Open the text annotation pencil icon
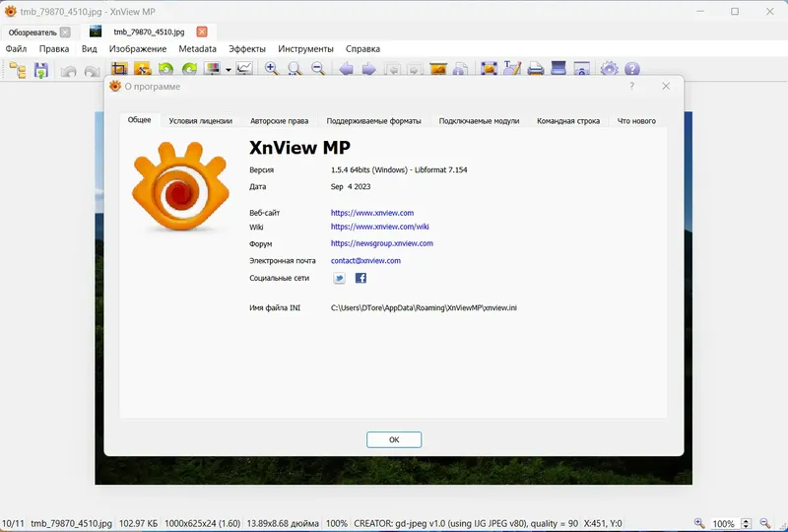The image size is (788, 532). click(x=512, y=69)
